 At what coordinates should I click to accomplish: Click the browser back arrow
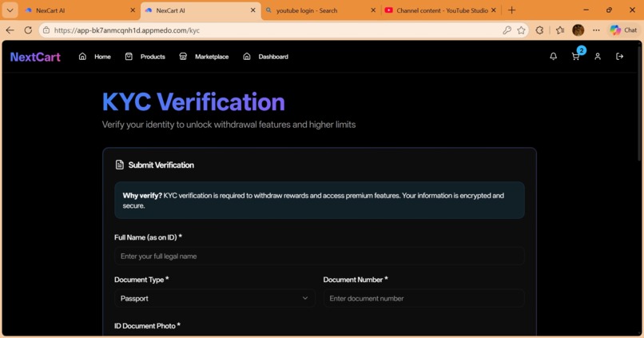click(x=10, y=30)
